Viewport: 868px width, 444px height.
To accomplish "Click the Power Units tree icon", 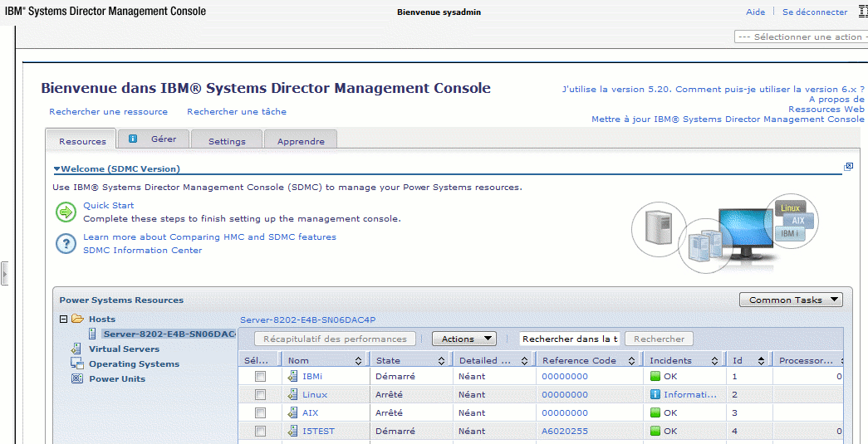I will coord(77,378).
